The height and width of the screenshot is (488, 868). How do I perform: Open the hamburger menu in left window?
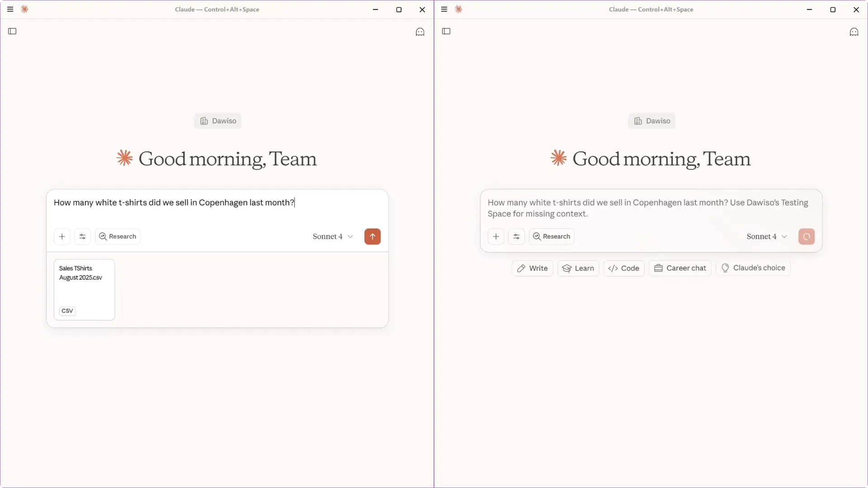[10, 9]
